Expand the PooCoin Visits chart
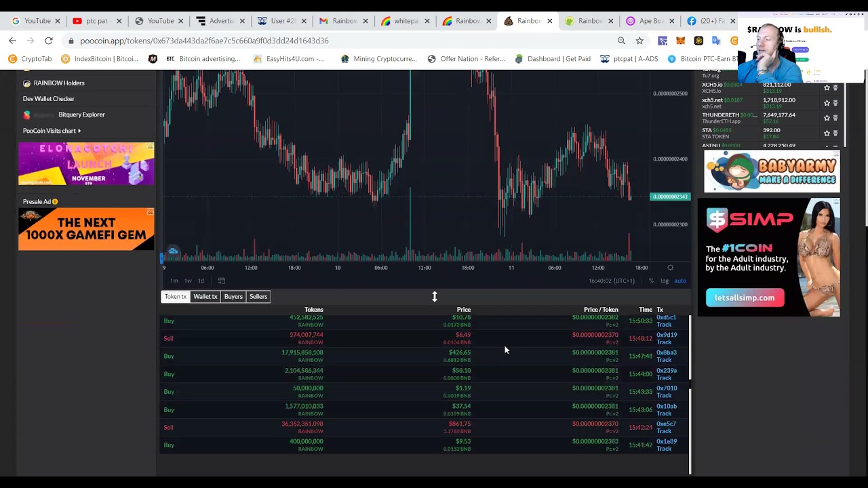868x488 pixels. coord(52,131)
